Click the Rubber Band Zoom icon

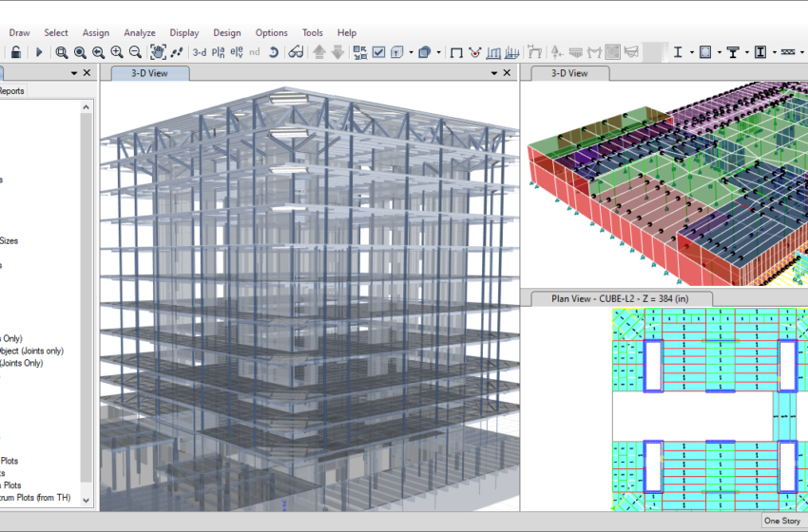[x=62, y=52]
